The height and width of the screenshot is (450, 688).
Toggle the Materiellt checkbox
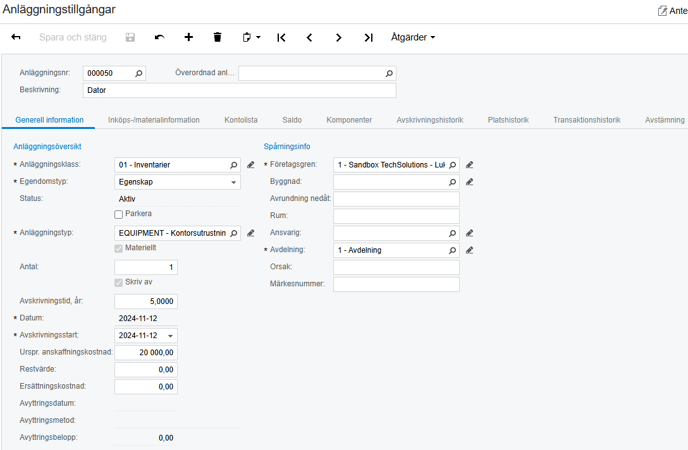pyautogui.click(x=119, y=248)
